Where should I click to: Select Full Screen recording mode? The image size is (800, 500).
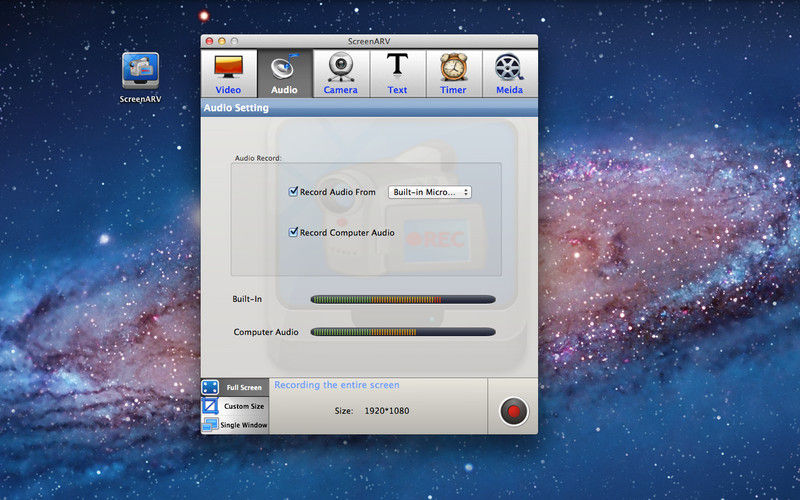(235, 387)
